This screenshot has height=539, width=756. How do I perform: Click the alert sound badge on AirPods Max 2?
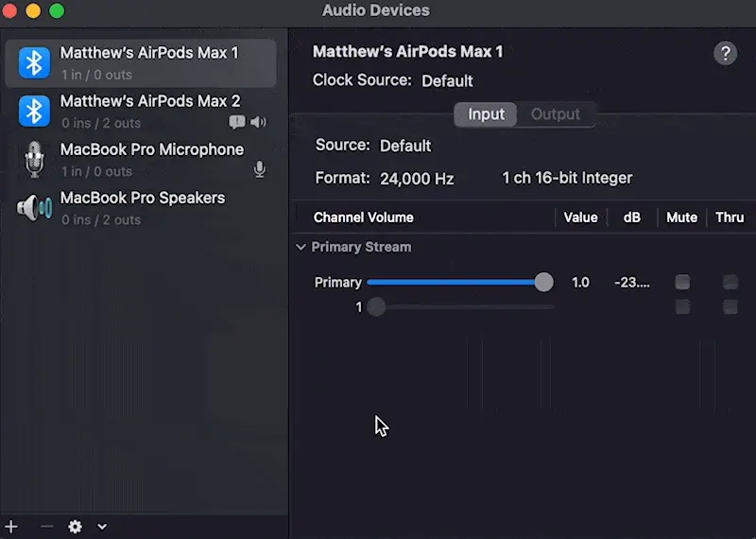[237, 122]
